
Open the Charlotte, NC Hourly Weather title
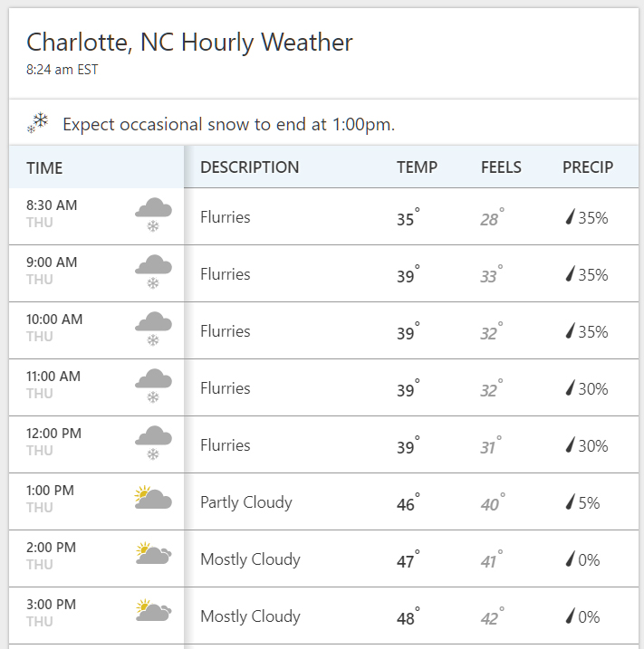[189, 43]
